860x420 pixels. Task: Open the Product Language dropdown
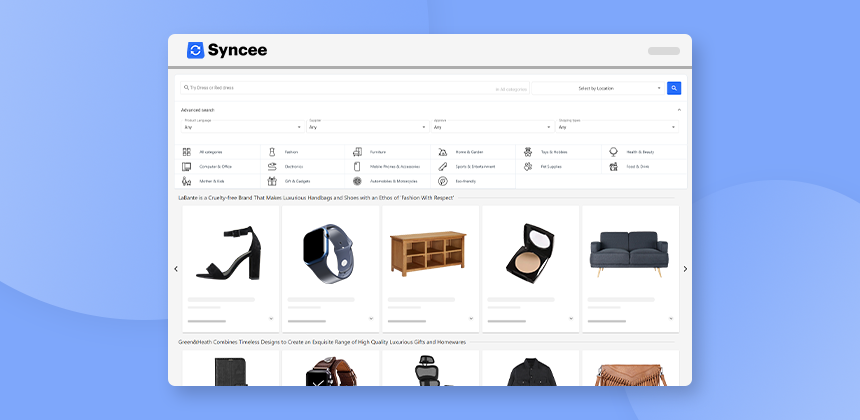[x=243, y=126]
